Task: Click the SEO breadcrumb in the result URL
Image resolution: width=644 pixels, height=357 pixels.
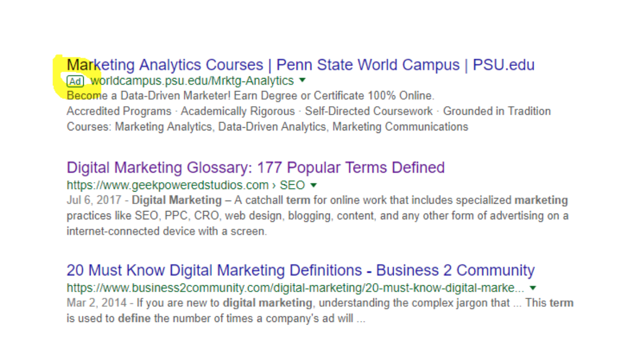Action: (x=292, y=185)
